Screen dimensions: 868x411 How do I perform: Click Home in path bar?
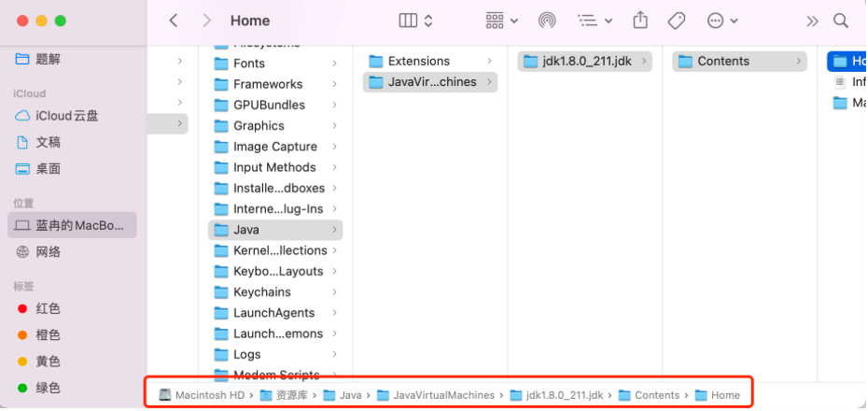tap(718, 395)
